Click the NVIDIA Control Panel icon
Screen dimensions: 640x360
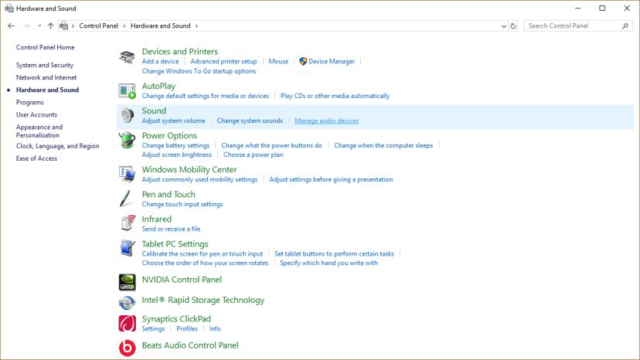[127, 282]
